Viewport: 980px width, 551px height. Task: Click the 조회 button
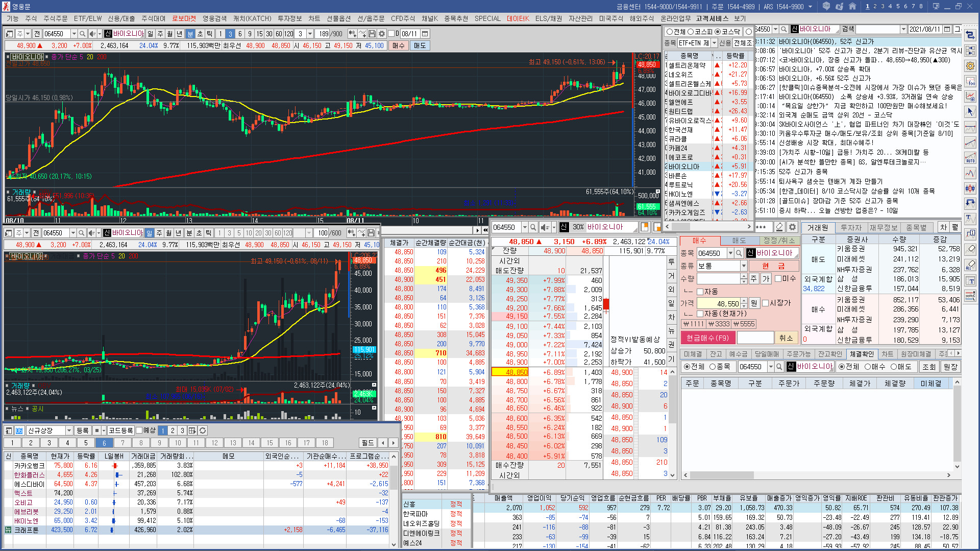pos(928,367)
